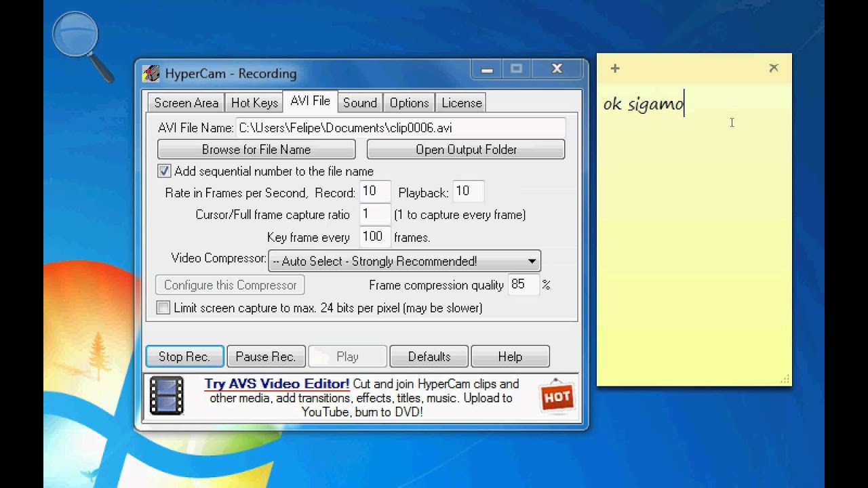Open Help button in HyperCam

click(x=510, y=357)
